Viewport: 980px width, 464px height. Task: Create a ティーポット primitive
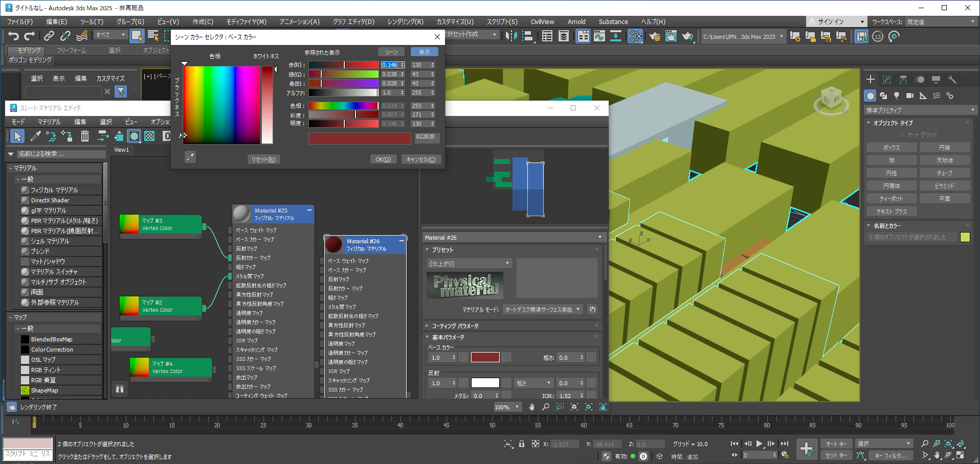(892, 199)
